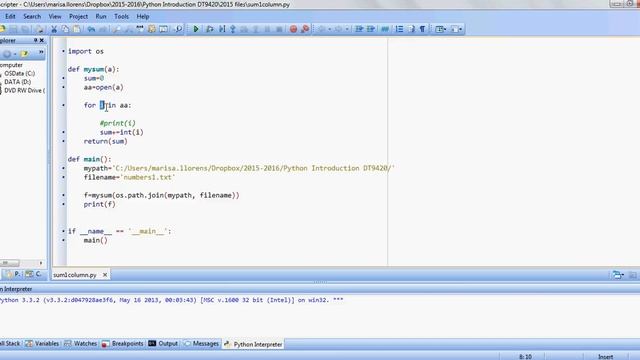Switch to the Breakpoints tab

click(x=122, y=344)
